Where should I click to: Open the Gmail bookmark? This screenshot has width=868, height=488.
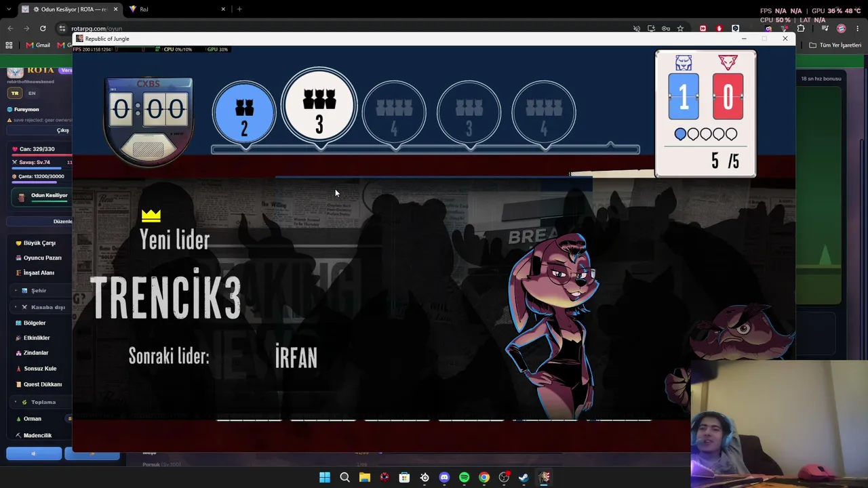click(38, 45)
